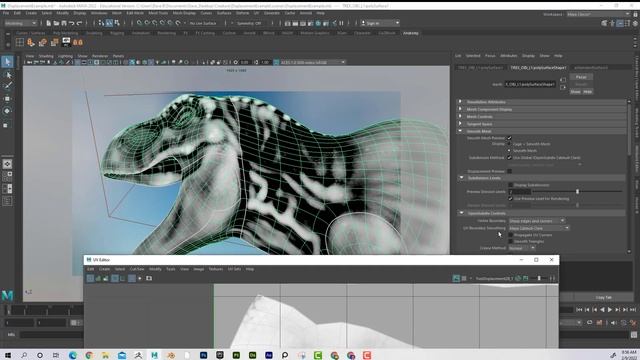Click the play forward playback button

click(x=610, y=310)
